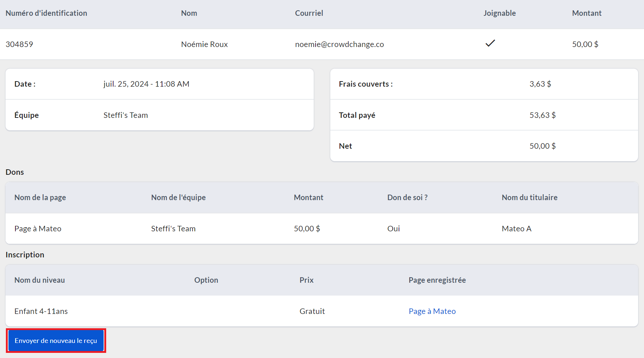Open the Page à Mateo link
The image size is (644, 358).
click(432, 311)
